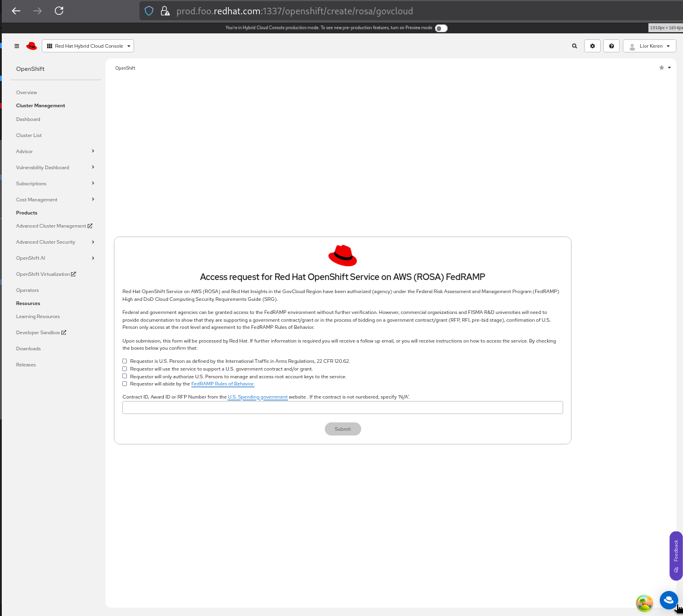Open the purple Feedback tab
Viewport: 683px width, 616px height.
676,556
